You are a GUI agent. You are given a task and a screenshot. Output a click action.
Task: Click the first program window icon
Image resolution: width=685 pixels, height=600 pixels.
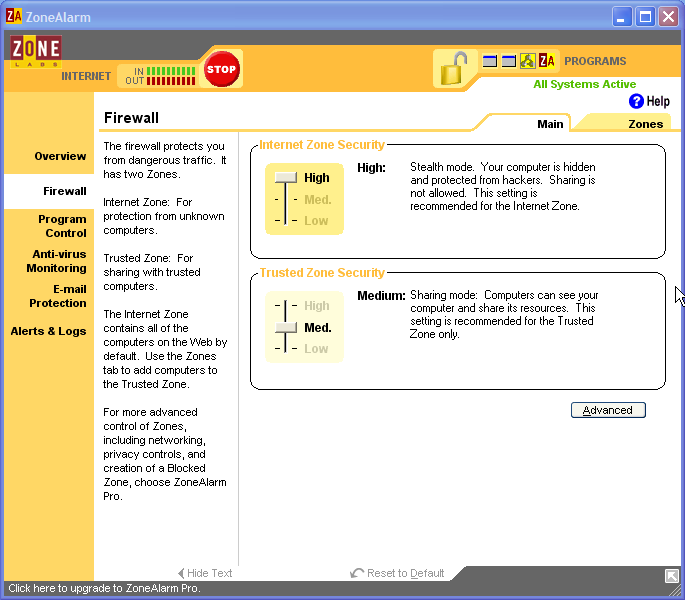pos(490,61)
